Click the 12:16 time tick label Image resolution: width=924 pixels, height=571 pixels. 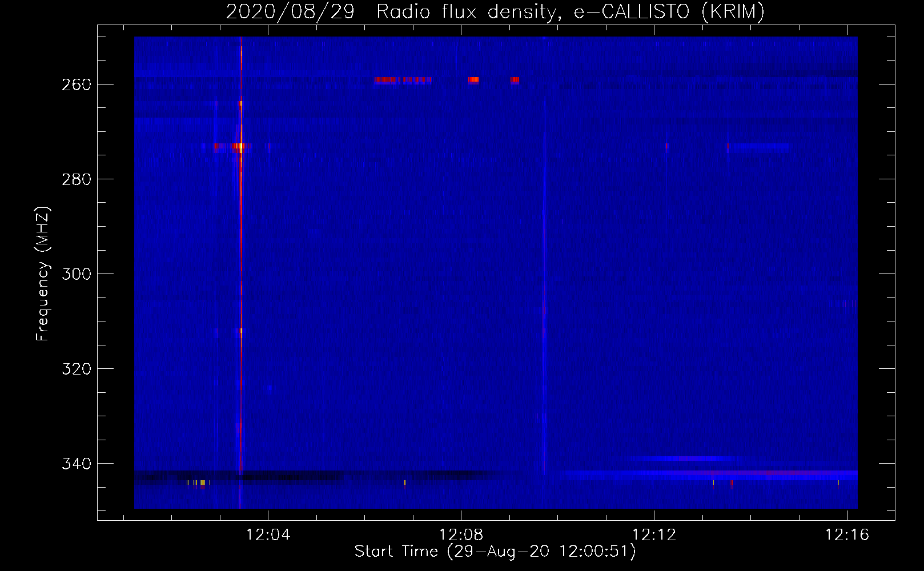(847, 534)
